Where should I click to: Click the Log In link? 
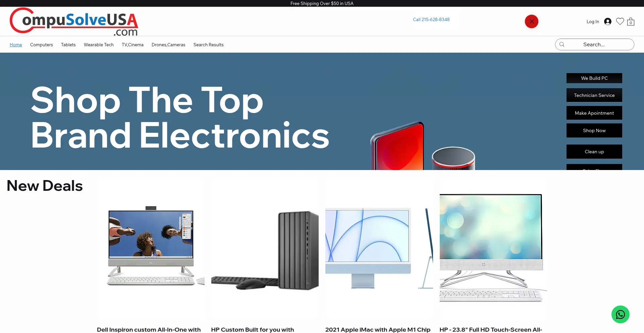(x=592, y=21)
